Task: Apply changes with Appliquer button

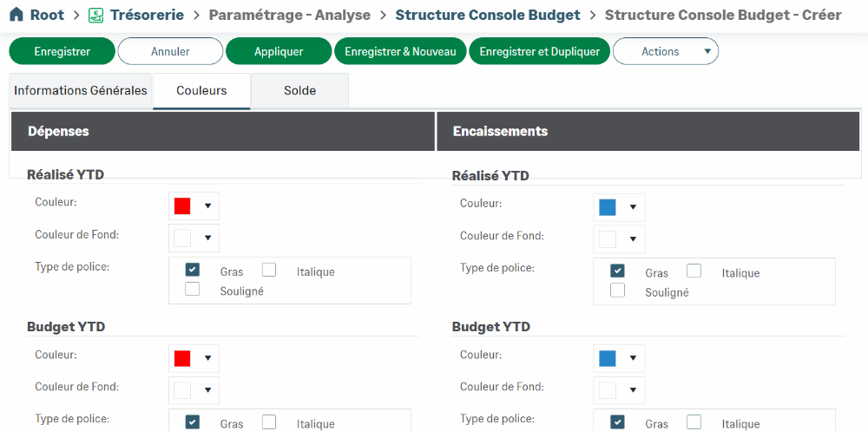Action: coord(279,51)
